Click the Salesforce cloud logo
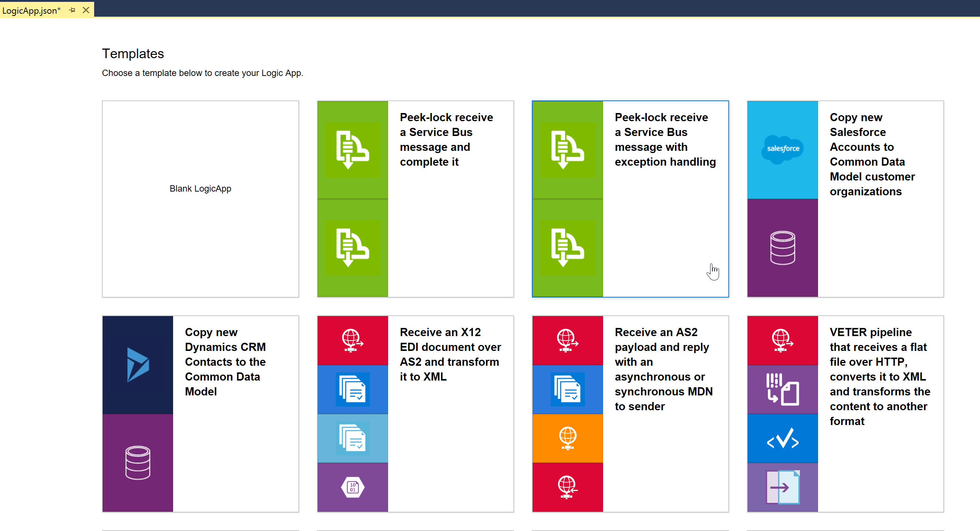 point(782,149)
